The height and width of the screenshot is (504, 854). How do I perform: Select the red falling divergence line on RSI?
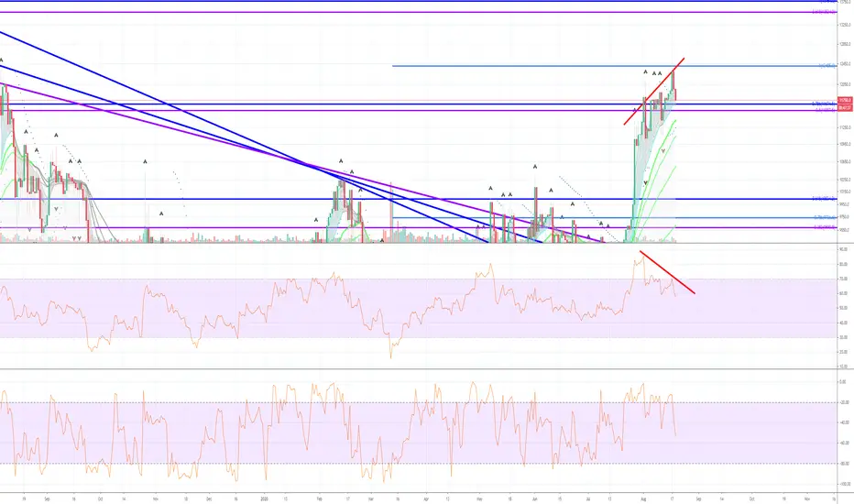[667, 272]
